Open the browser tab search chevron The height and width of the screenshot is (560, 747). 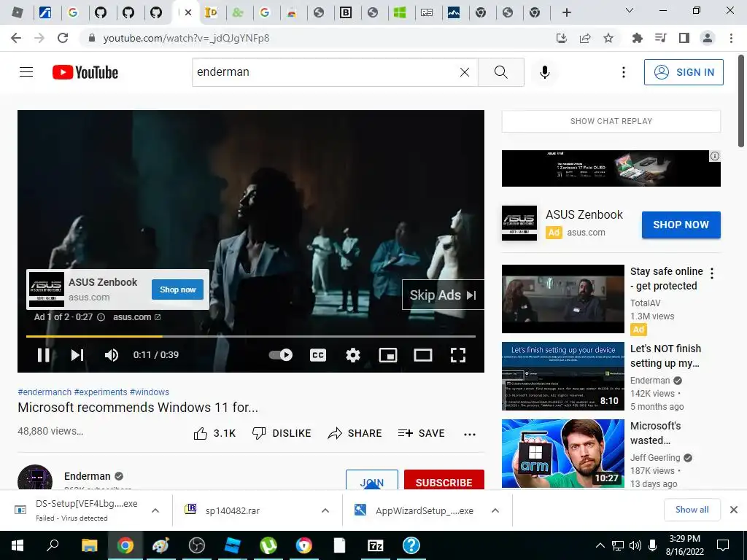pos(630,10)
